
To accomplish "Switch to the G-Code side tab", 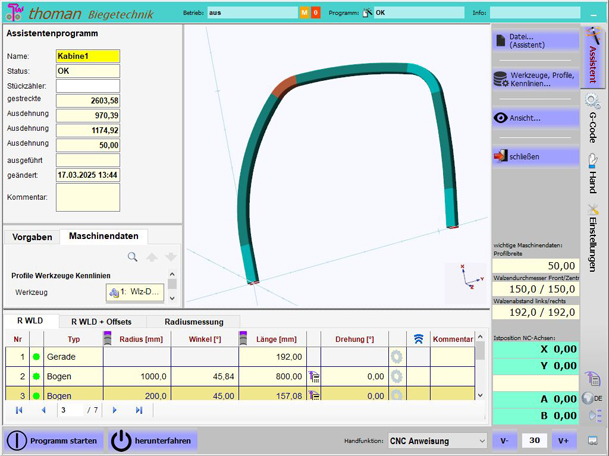I will 593,122.
